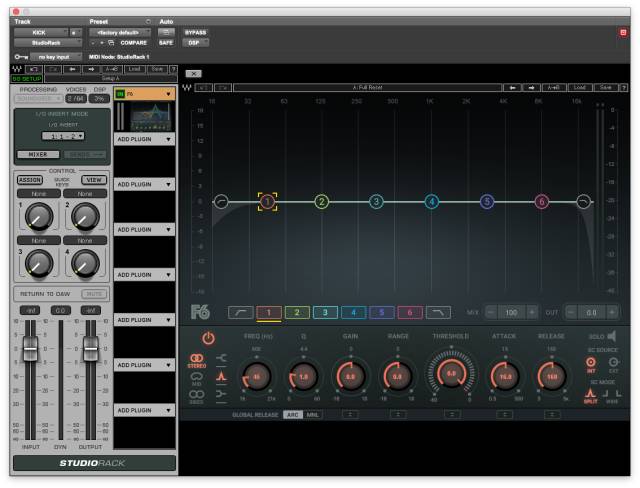Click band 1 node on EQ graph
The height and width of the screenshot is (488, 640).
(267, 202)
